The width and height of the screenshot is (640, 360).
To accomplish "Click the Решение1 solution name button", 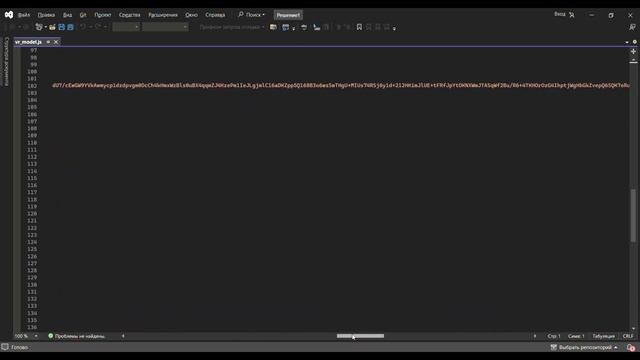I will pos(288,15).
